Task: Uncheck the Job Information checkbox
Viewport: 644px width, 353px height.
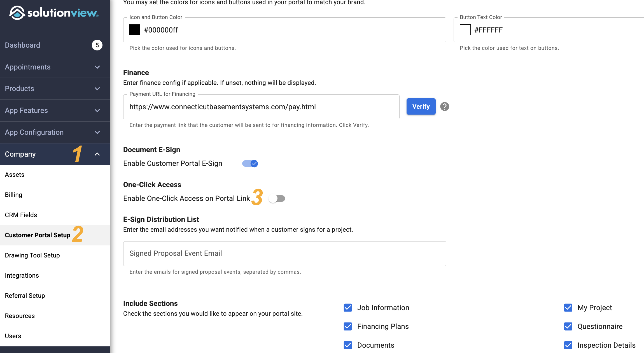Action: pyautogui.click(x=348, y=308)
